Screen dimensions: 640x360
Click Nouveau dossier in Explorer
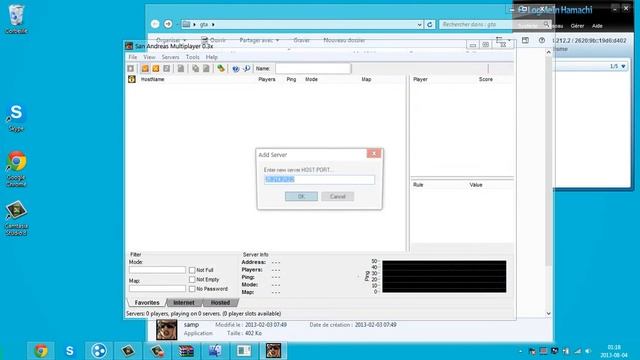tap(344, 40)
